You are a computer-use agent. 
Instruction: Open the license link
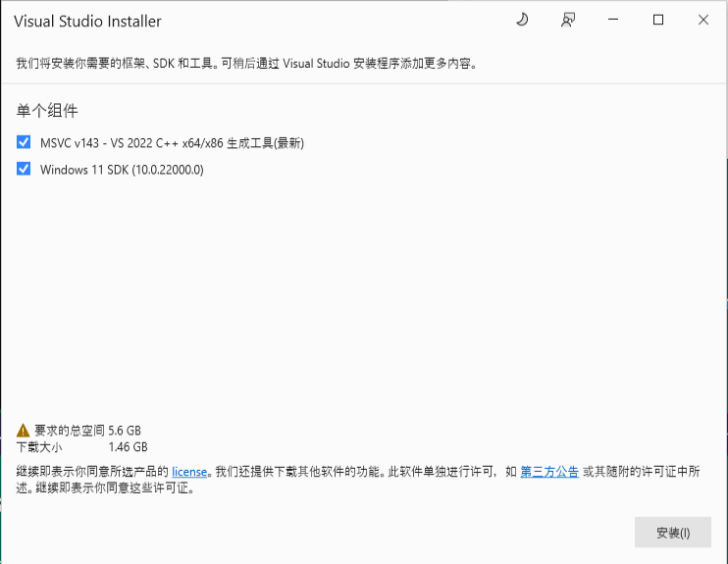189,472
